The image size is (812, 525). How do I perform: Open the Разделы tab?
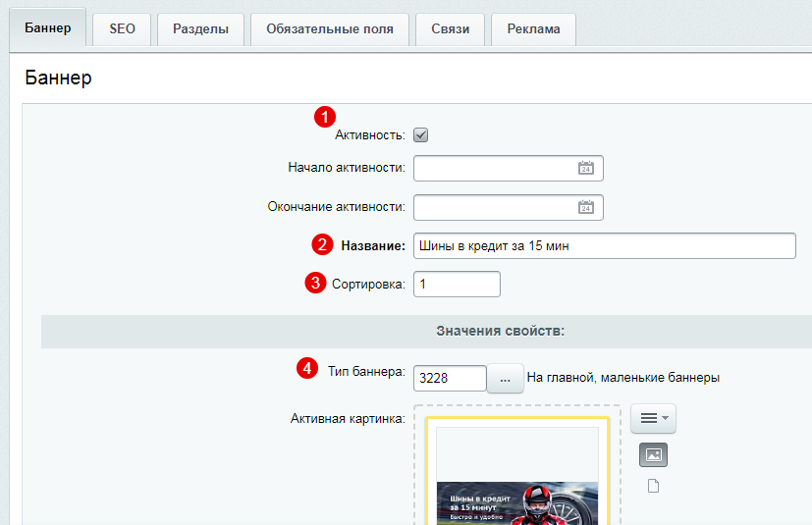click(200, 29)
